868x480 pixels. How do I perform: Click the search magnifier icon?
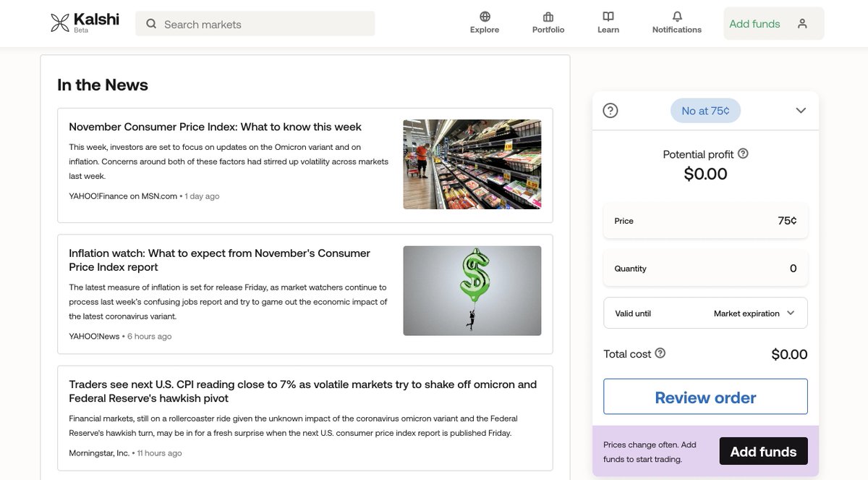tap(151, 24)
